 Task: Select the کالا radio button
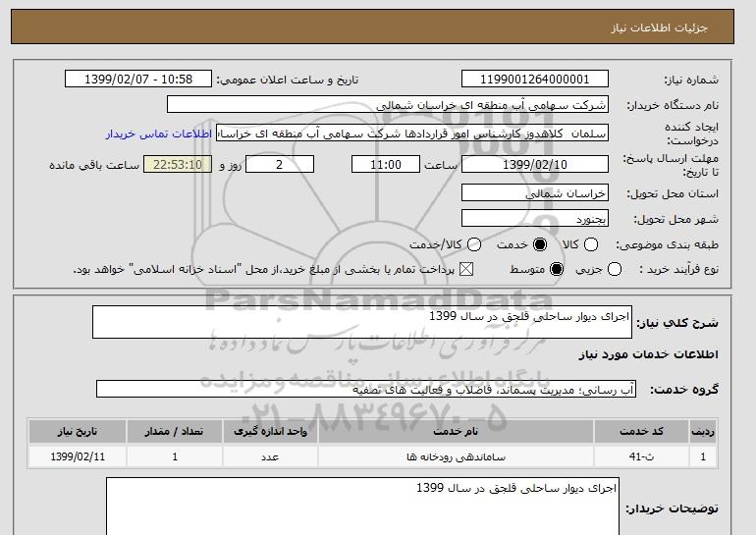tap(591, 244)
